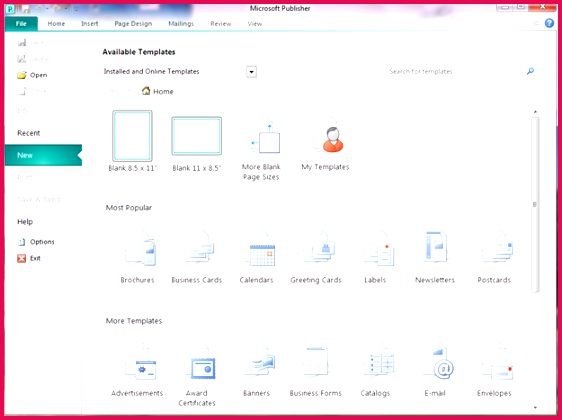
Task: Switch to the Insert ribbon tab
Action: [90, 24]
